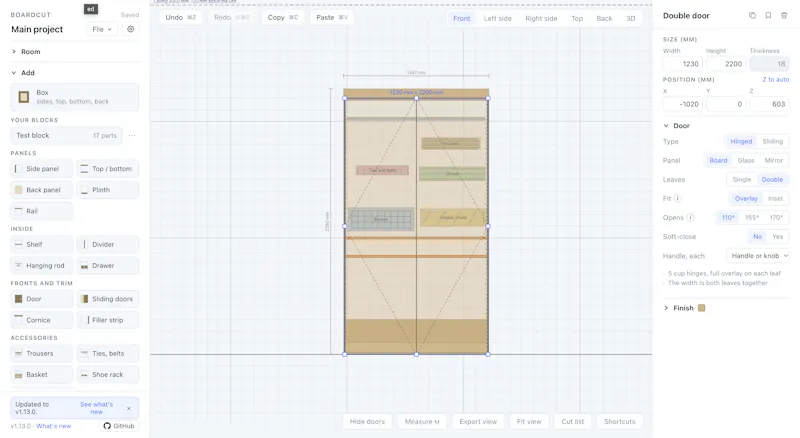Add a Divider inside
This screenshot has height=438, width=800.
coord(108,245)
